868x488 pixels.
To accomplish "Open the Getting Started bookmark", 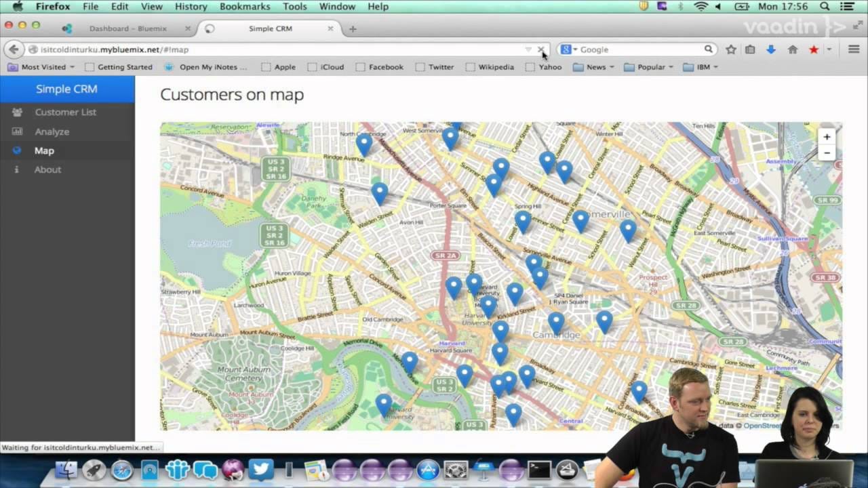I will coord(118,67).
